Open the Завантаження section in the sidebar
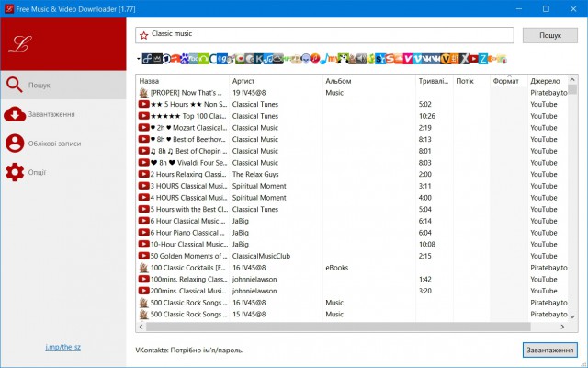 [x=63, y=114]
